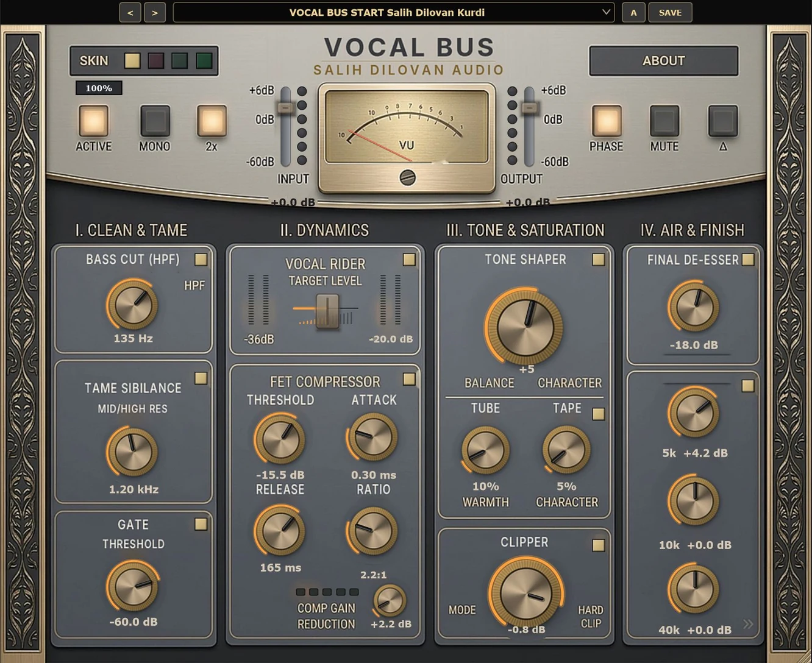The image size is (812, 663).
Task: Toggle the PHASE invert button
Action: tap(606, 120)
